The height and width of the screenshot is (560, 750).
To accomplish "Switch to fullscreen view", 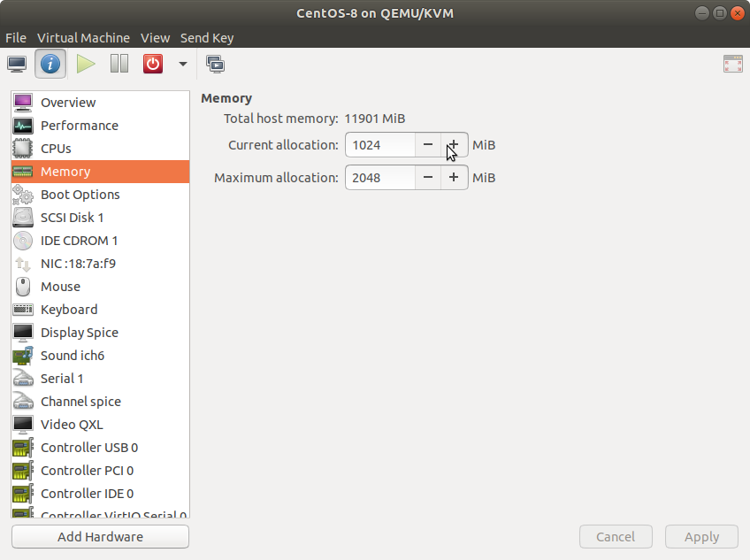I will click(x=733, y=64).
